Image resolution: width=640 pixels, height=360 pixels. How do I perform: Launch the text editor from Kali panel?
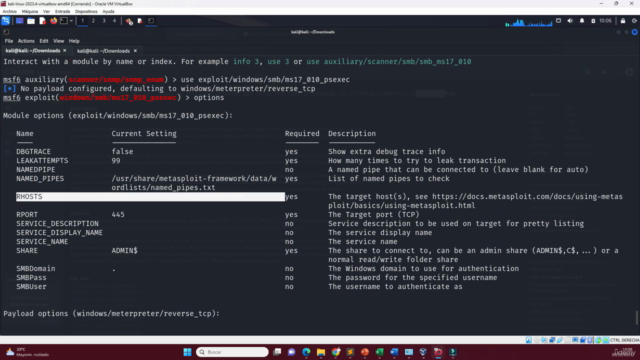coord(42,21)
